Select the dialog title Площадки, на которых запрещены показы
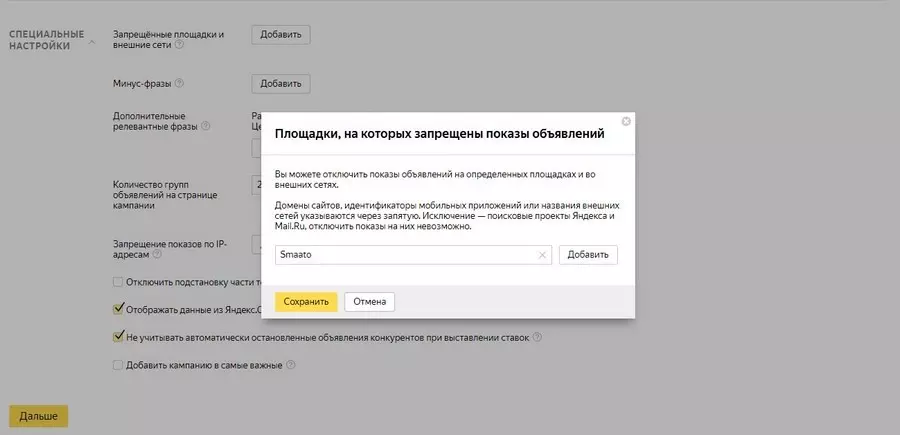The image size is (900, 435). 440,134
